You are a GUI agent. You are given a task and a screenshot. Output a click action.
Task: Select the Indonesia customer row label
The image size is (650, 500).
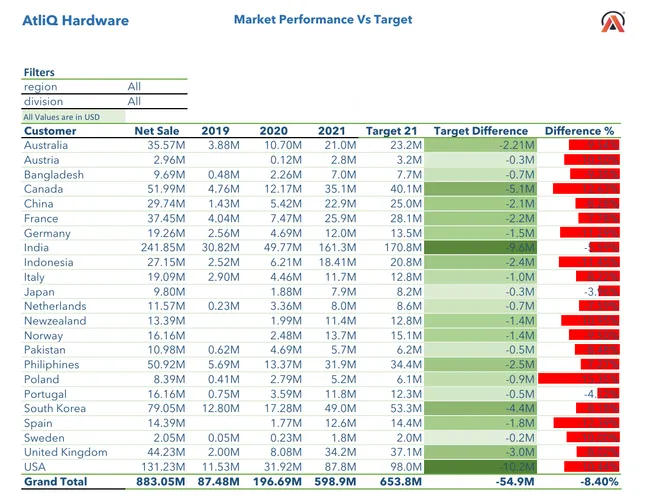tap(49, 262)
